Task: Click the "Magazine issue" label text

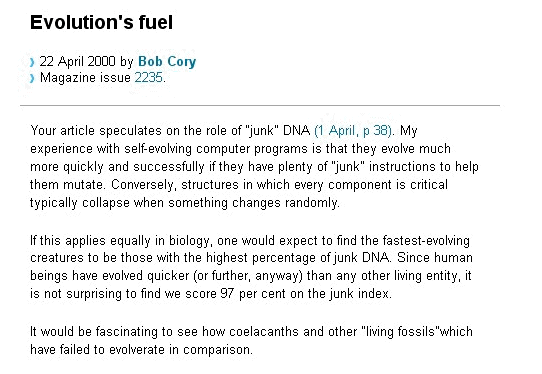Action: [x=85, y=77]
